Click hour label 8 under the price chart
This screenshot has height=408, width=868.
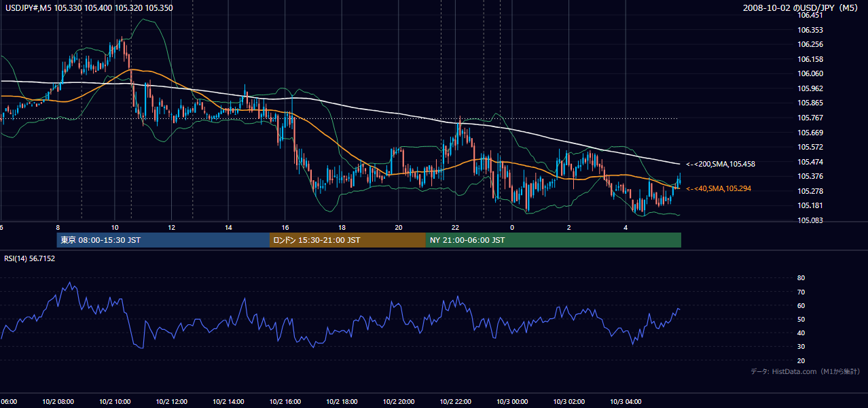click(x=58, y=227)
